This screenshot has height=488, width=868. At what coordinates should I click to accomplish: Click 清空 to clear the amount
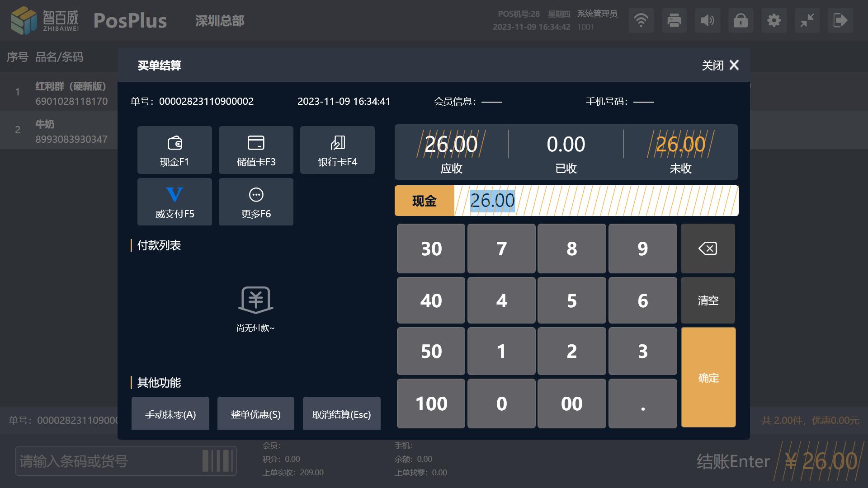click(708, 300)
